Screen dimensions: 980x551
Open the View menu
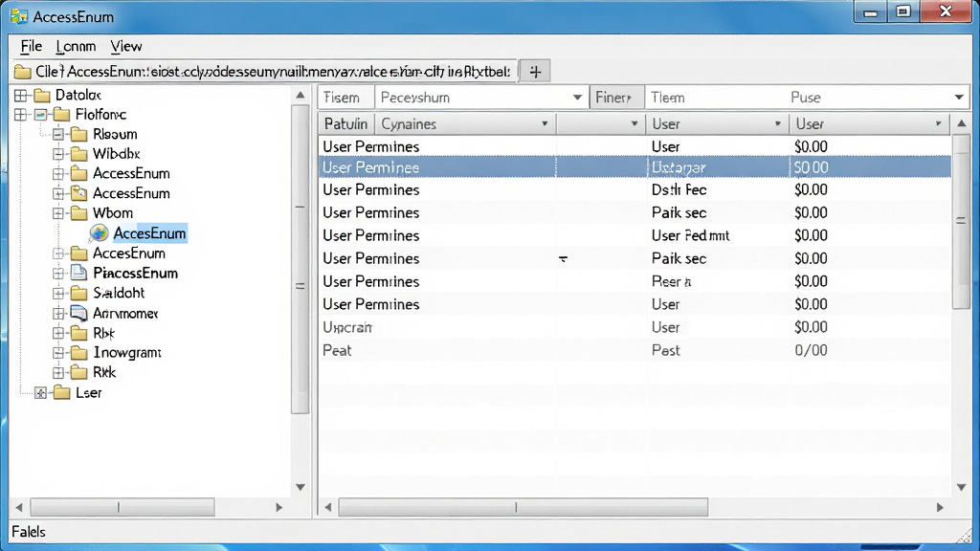(126, 46)
